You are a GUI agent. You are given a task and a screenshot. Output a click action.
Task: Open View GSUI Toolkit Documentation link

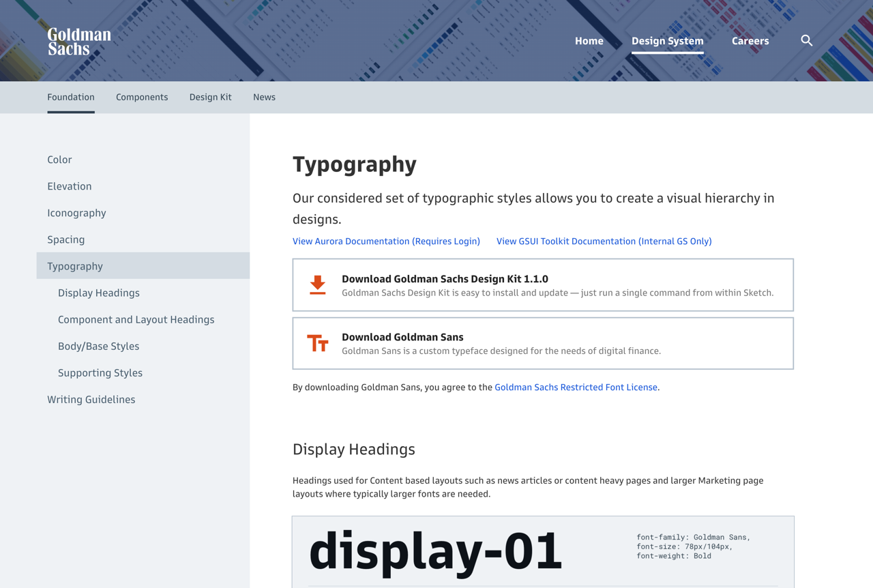[604, 241]
